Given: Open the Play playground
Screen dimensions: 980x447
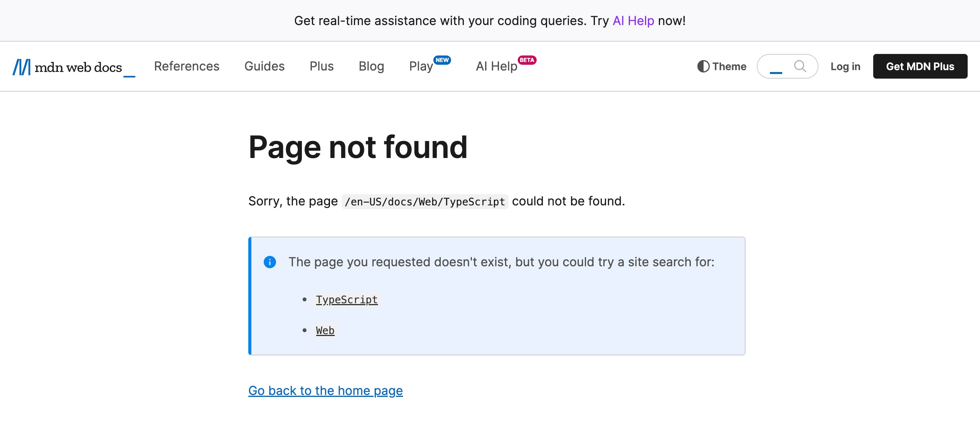Looking at the screenshot, I should point(421,66).
